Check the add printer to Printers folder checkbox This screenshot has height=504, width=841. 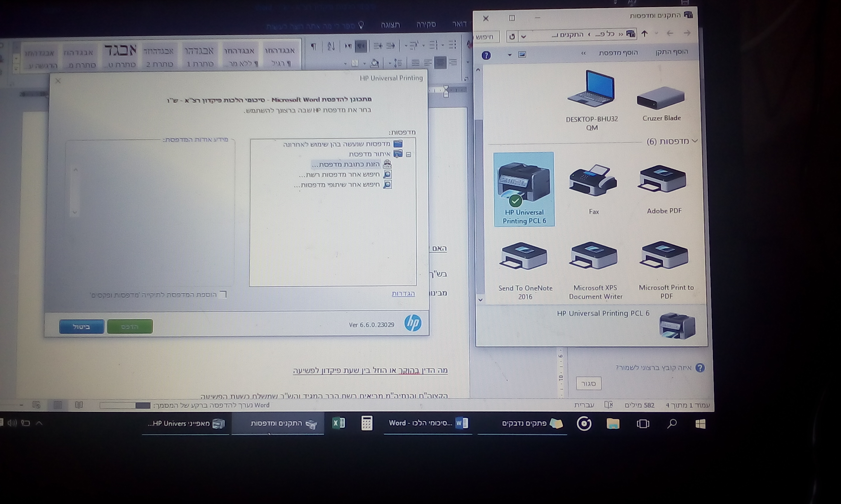tap(223, 294)
